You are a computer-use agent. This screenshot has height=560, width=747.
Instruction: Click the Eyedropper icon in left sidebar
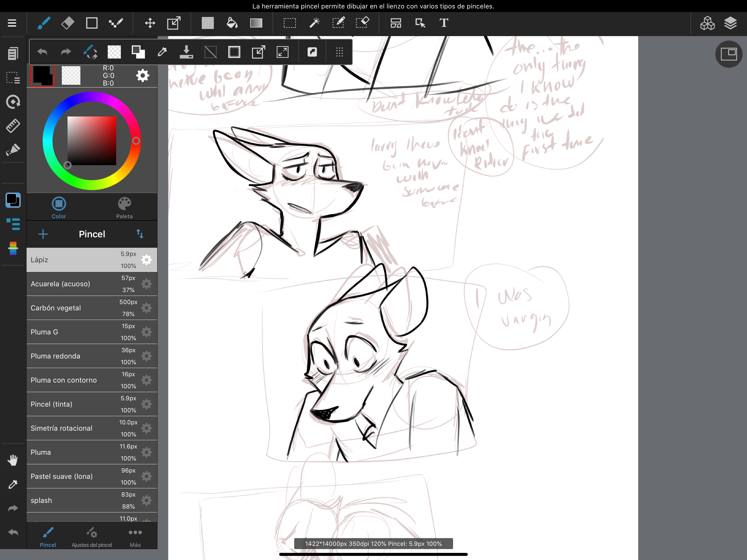13,484
